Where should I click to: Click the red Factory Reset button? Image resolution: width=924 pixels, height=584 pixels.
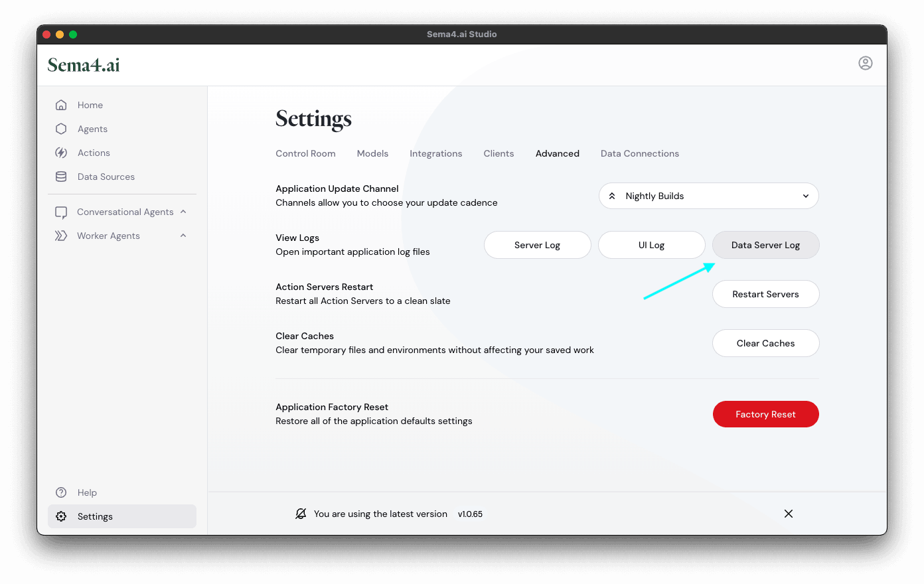[x=765, y=414]
